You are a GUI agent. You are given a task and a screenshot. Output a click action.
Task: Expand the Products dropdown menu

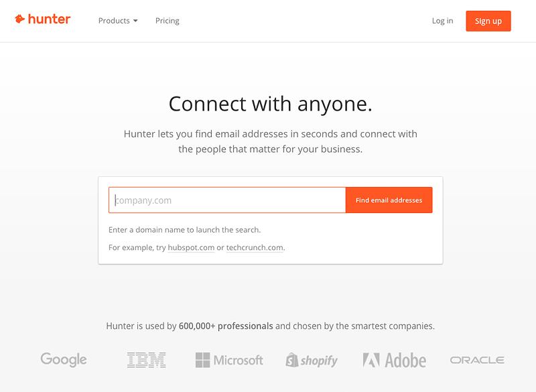click(118, 21)
